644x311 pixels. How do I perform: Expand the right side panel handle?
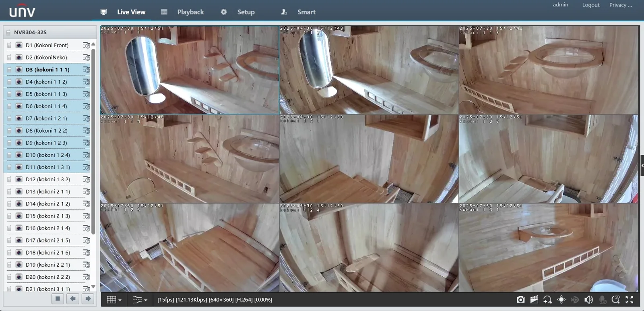[x=642, y=165]
